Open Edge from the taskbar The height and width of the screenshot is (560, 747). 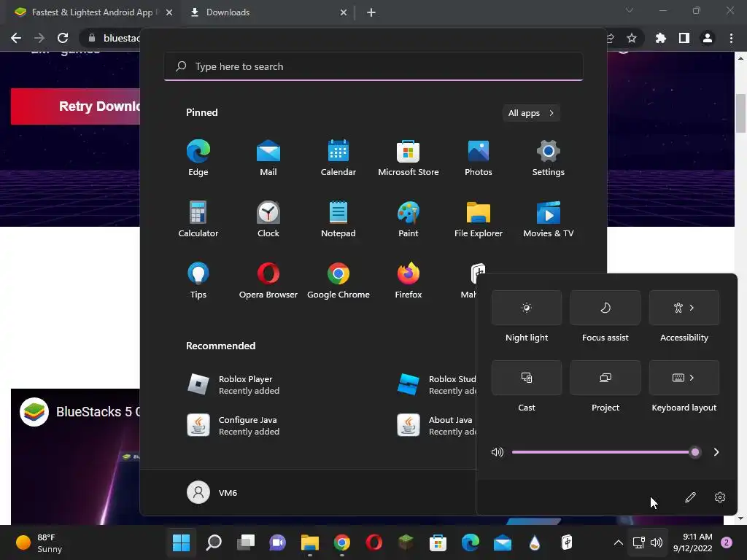pyautogui.click(x=471, y=542)
